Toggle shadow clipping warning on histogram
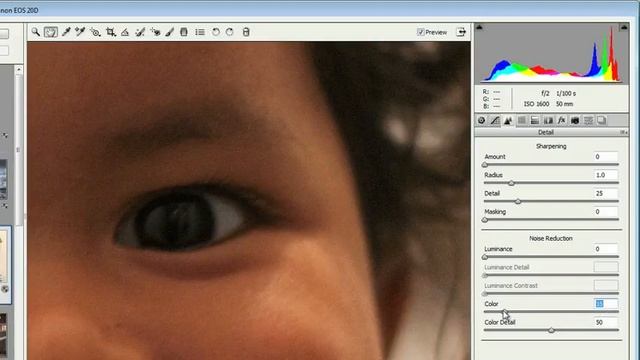Screen dimensions: 640x360 tap(479, 27)
